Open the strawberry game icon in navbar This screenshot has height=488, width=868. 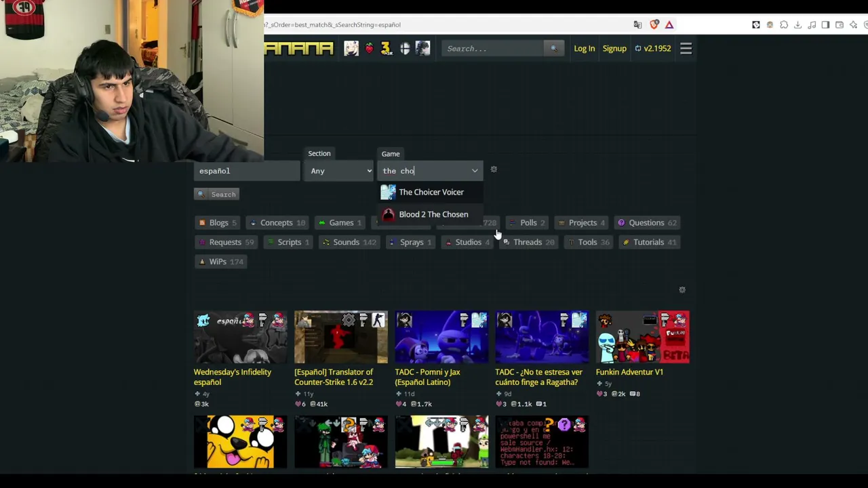tap(369, 48)
